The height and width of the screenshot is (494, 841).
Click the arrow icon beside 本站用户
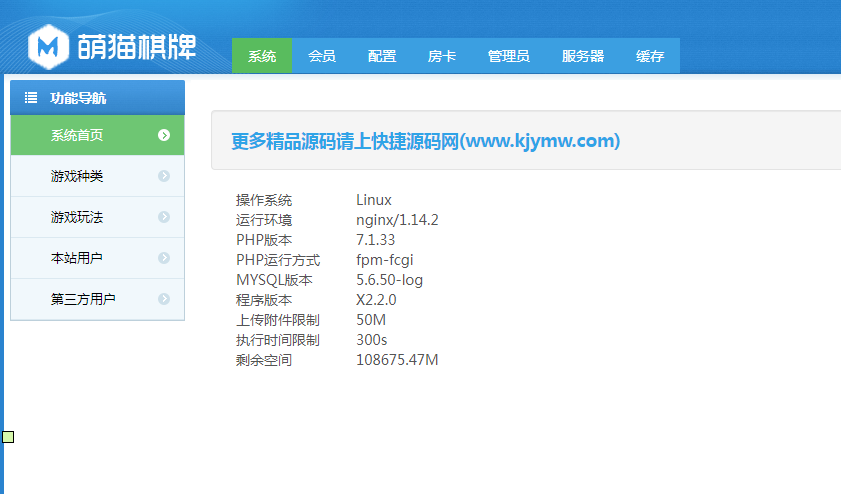(164, 258)
